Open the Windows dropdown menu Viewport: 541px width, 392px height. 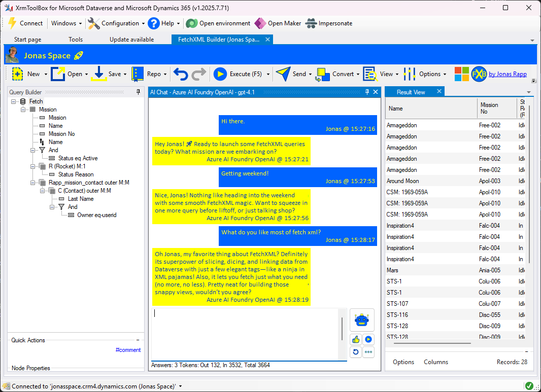pos(66,23)
